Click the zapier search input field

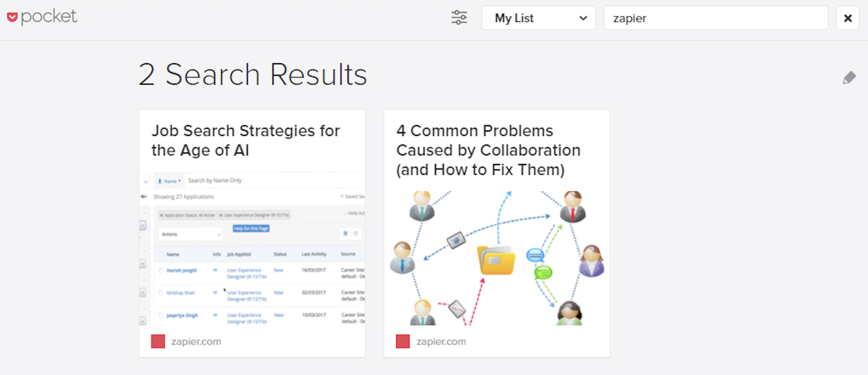pyautogui.click(x=716, y=18)
